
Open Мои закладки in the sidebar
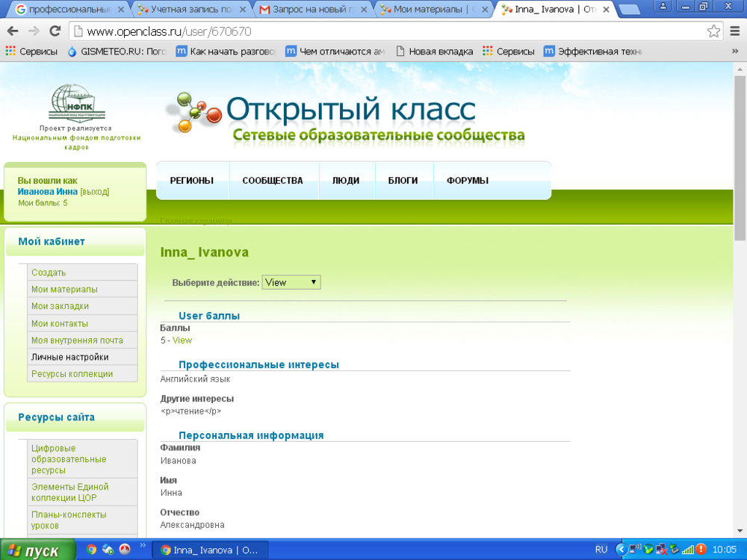(60, 306)
